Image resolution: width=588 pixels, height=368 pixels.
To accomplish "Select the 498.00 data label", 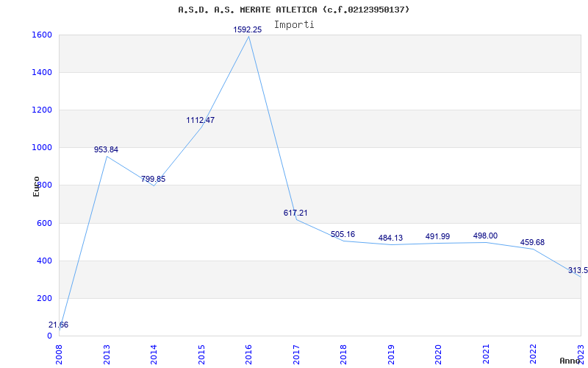I will coord(485,236).
